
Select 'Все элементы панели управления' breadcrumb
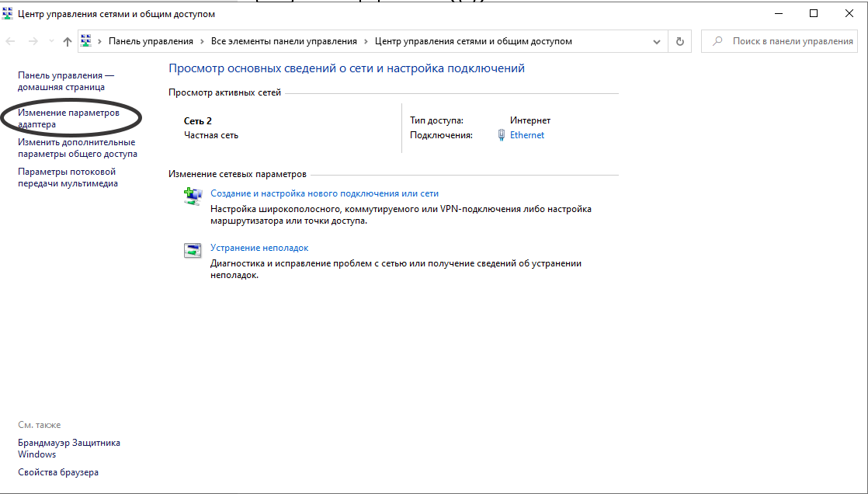pyautogui.click(x=283, y=42)
